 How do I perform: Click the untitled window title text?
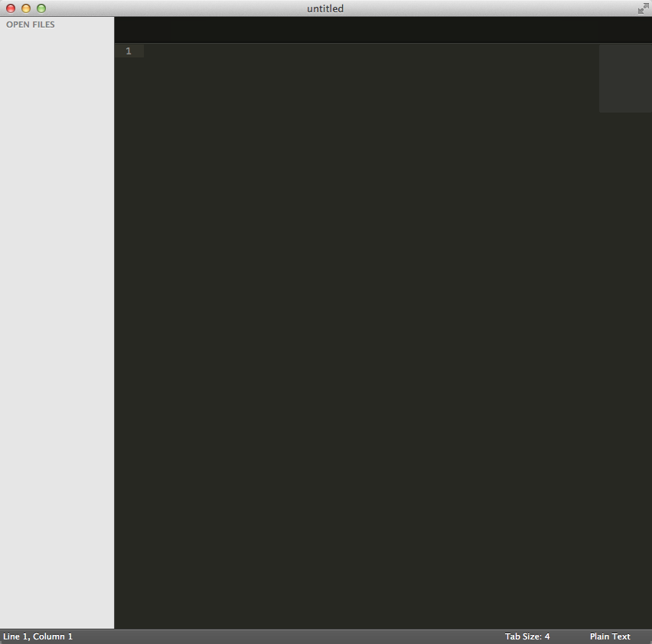click(325, 8)
